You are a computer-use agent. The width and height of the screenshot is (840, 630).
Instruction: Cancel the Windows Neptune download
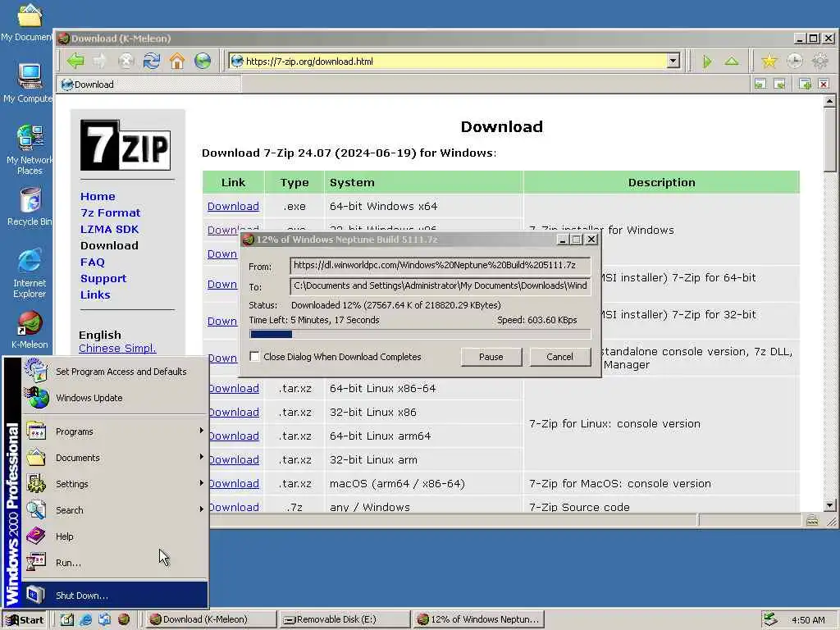pyautogui.click(x=559, y=357)
